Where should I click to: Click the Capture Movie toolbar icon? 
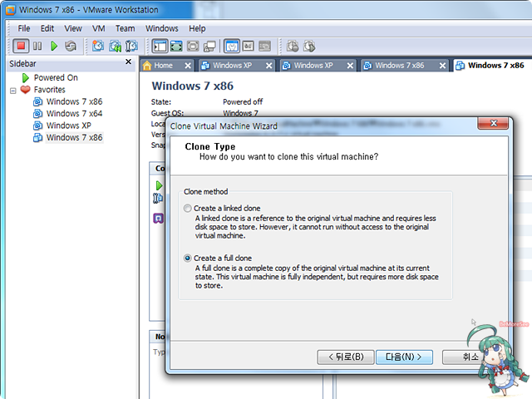click(x=309, y=46)
